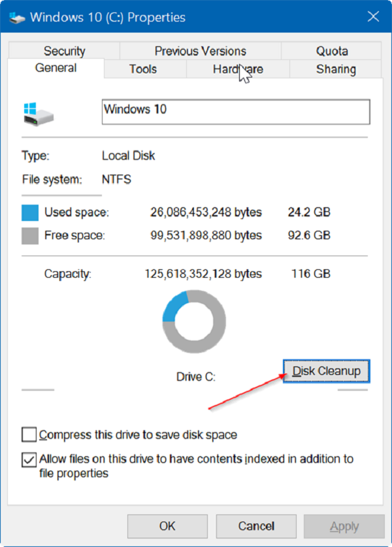Go to the Quota tab
Viewport: 392px width, 547px height.
click(x=332, y=51)
